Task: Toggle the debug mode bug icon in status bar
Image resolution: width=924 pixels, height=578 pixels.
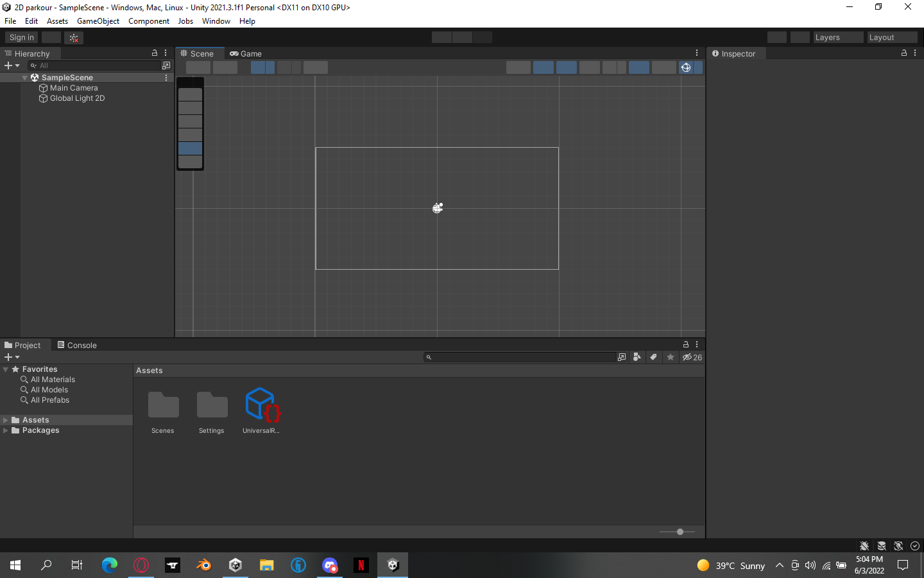Action: tap(864, 546)
